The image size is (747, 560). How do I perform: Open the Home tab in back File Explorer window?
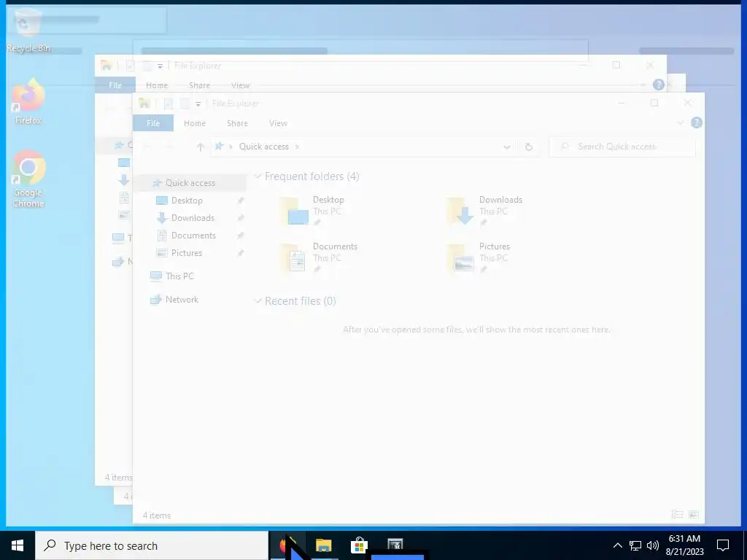coord(157,85)
